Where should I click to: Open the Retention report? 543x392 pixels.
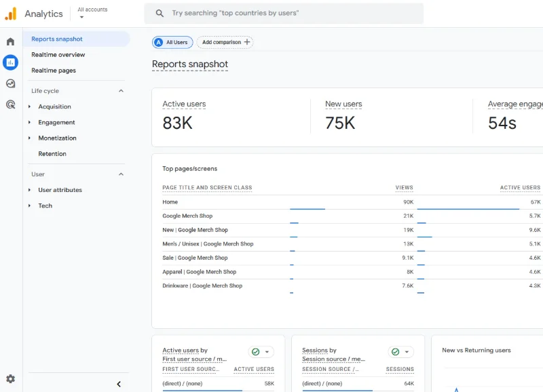52,154
